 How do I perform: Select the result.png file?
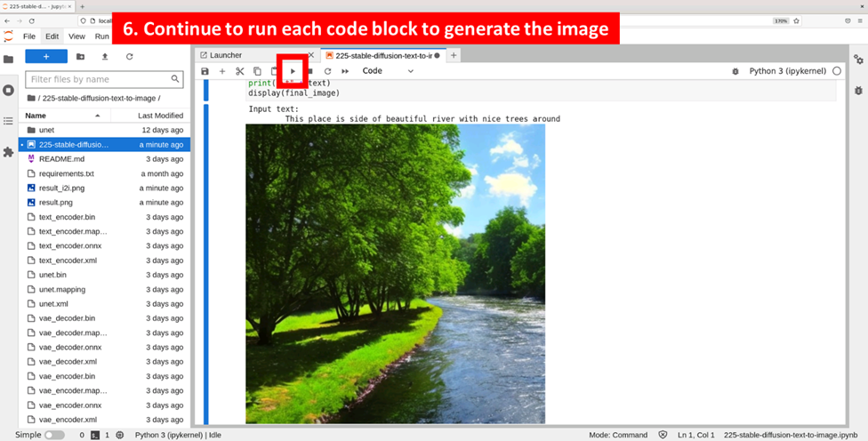tap(105, 203)
